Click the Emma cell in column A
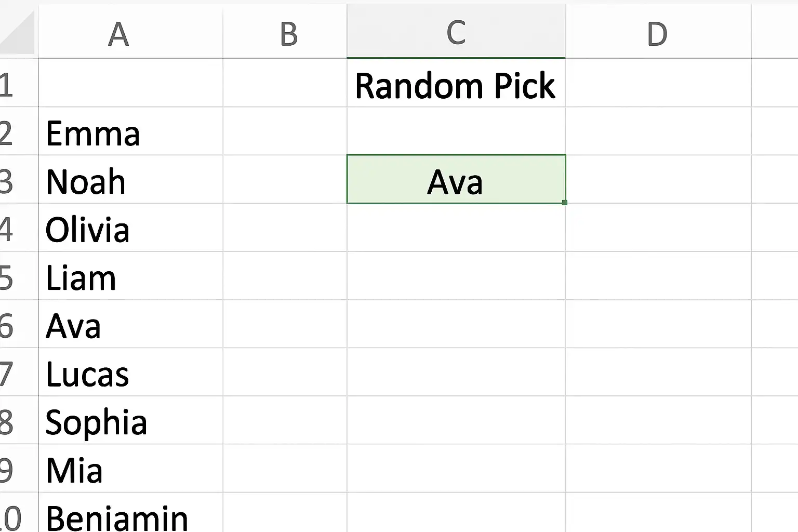Screen dimensions: 798x532 130,132
